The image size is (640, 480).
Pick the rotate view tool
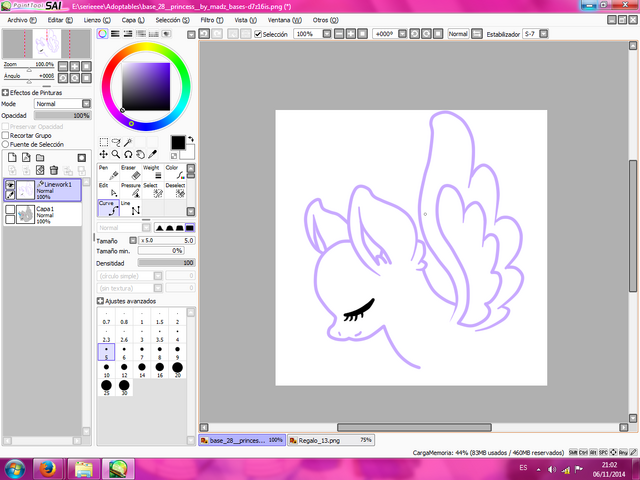tap(128, 154)
